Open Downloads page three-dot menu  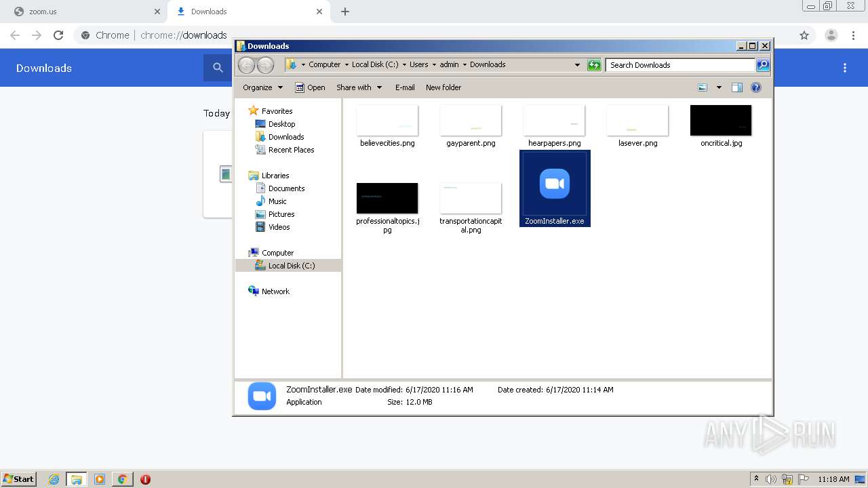tap(845, 68)
